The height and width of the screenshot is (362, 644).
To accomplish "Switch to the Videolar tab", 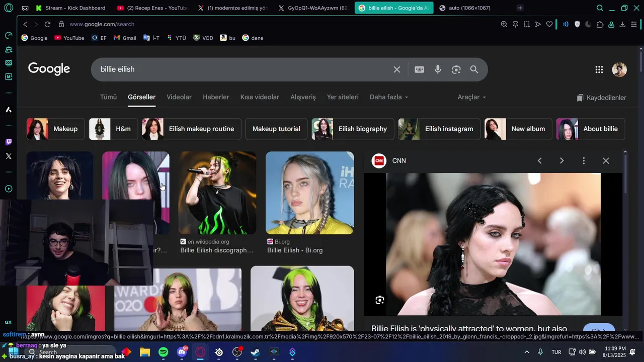I will (179, 97).
